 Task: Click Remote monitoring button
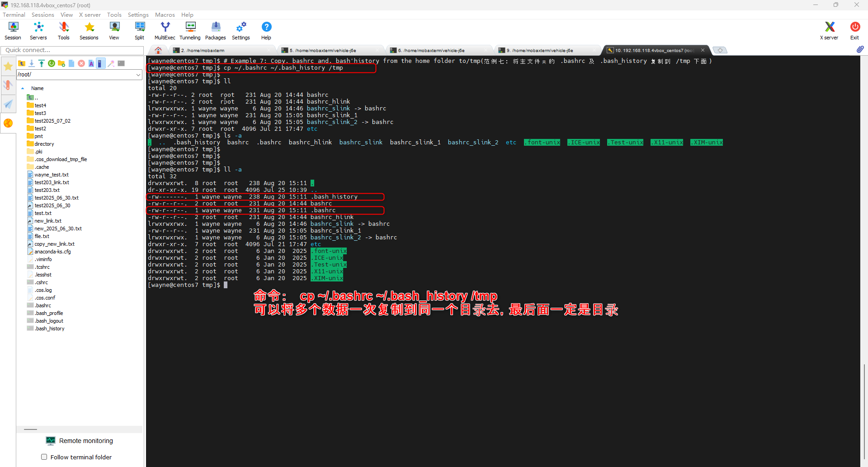pos(80,441)
